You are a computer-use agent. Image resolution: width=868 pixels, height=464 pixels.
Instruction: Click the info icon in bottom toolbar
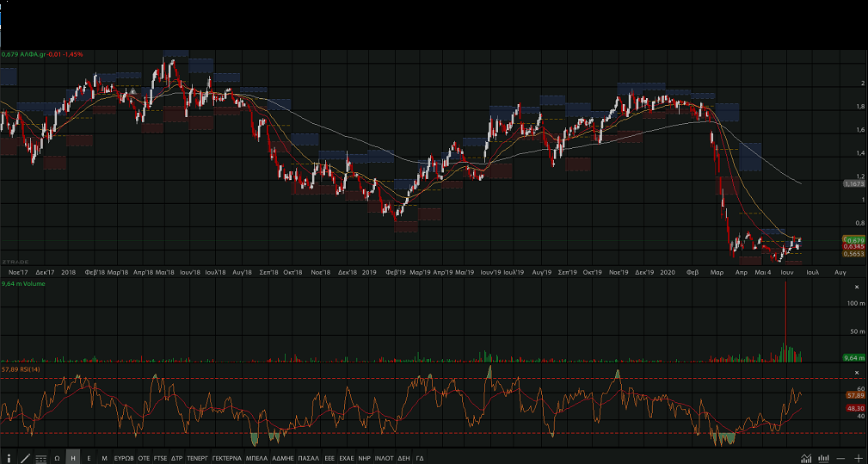(x=8, y=458)
